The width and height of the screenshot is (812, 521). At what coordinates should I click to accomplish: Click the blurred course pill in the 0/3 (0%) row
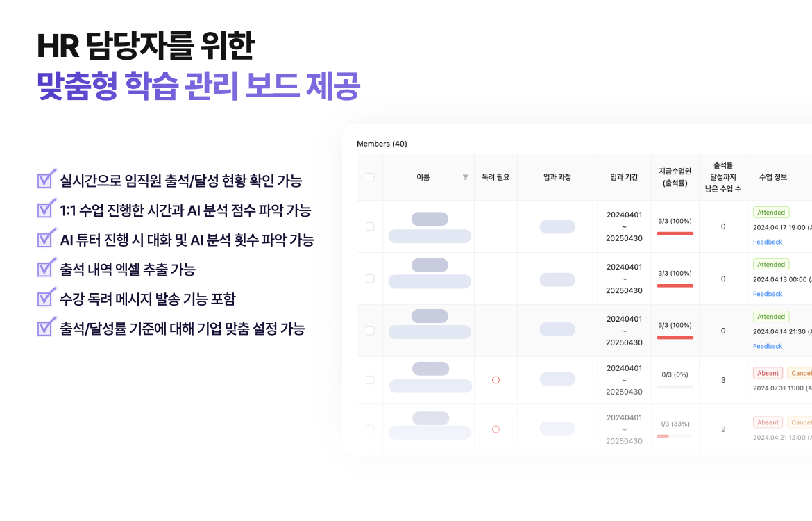[557, 379]
